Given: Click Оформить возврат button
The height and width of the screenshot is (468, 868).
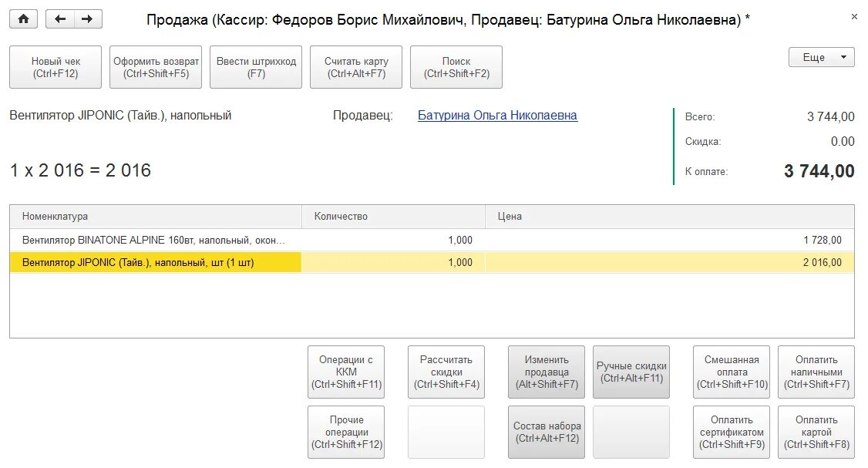Looking at the screenshot, I should point(156,67).
